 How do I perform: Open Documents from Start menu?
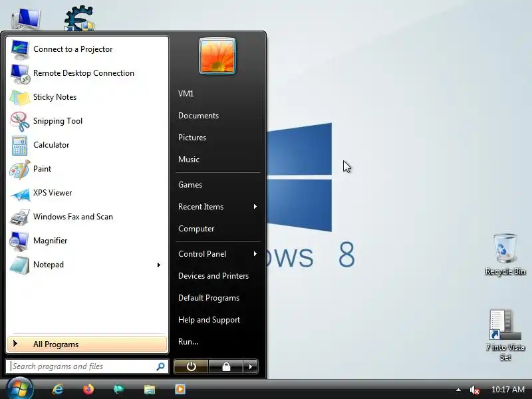point(198,116)
